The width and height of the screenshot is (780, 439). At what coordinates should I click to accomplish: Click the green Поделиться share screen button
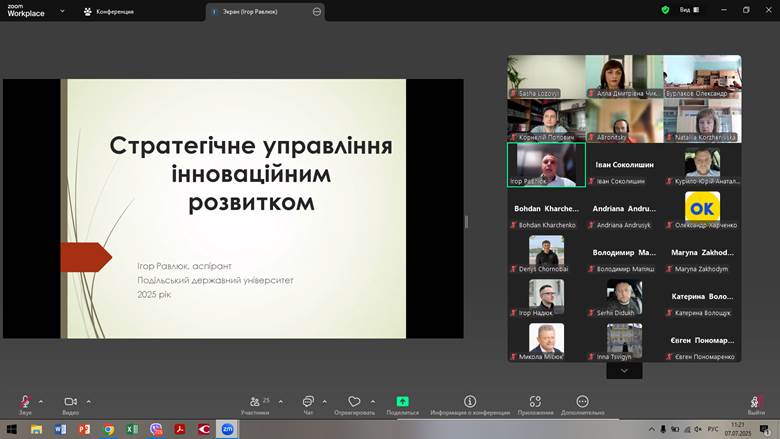(402, 402)
